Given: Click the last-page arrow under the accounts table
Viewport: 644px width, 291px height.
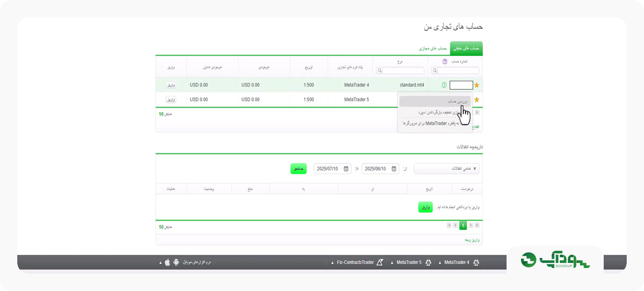Looking at the screenshot, I should (477, 112).
